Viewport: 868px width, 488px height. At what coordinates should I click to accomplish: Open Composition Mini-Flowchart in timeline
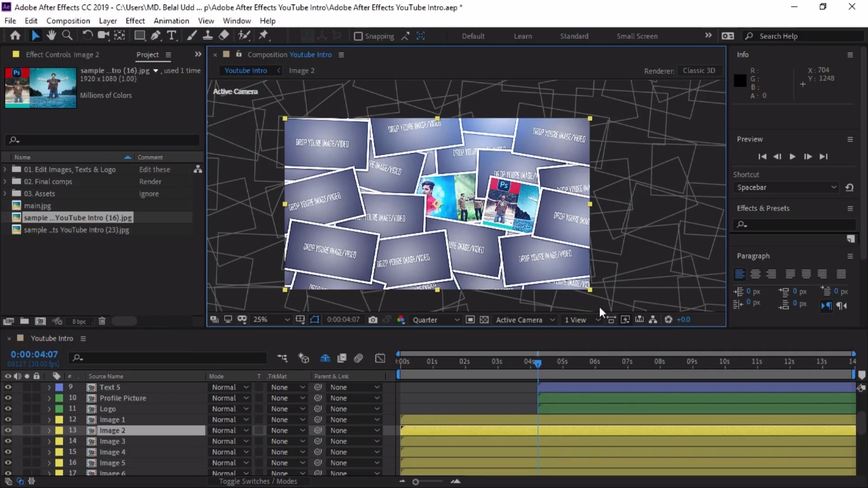282,358
